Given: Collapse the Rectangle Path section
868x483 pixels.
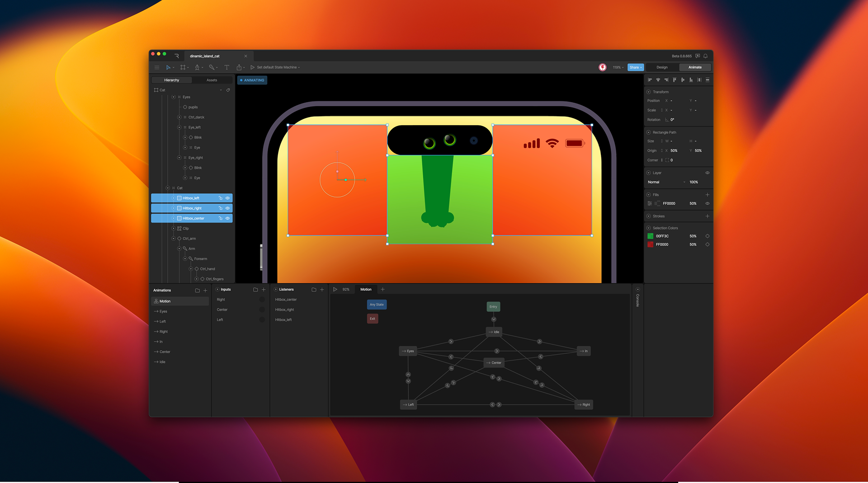Looking at the screenshot, I should pos(649,132).
